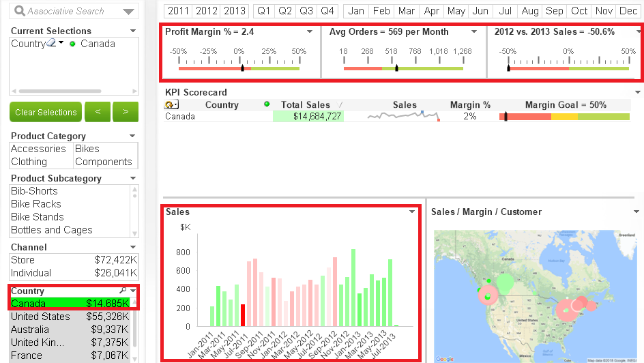The image size is (644, 363).
Task: Select Canada in the Country list
Action: (70, 304)
